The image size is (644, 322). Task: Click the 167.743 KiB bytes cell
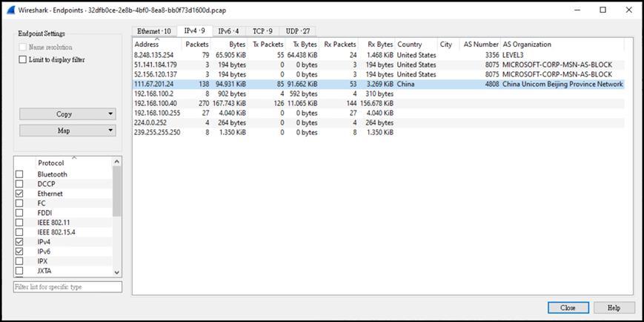(229, 104)
